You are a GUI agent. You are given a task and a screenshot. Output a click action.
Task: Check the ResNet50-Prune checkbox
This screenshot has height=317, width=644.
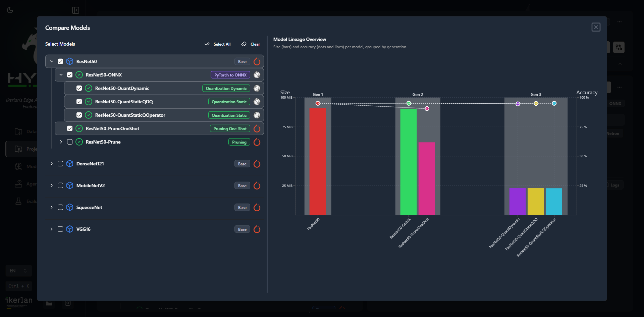click(70, 142)
